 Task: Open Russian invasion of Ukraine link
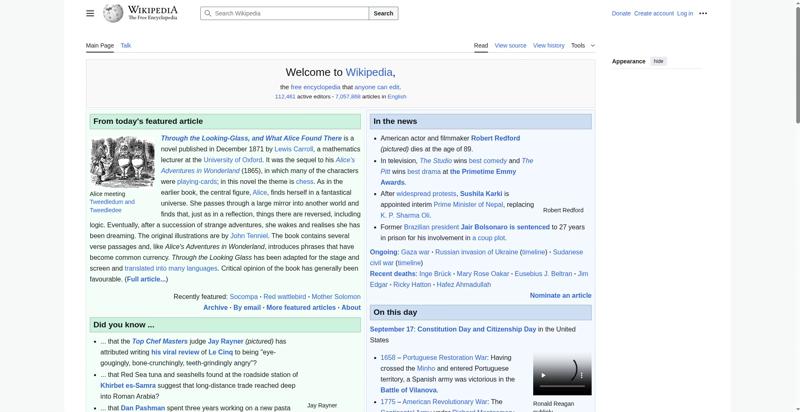(x=477, y=252)
